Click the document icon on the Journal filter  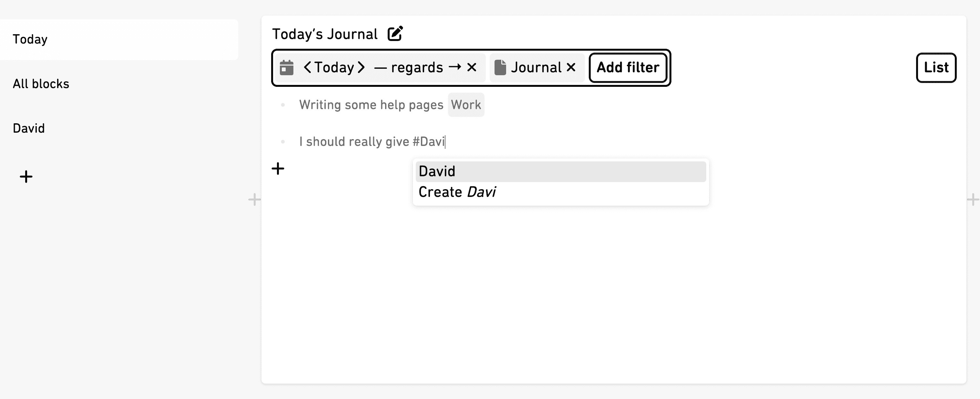[x=500, y=67]
